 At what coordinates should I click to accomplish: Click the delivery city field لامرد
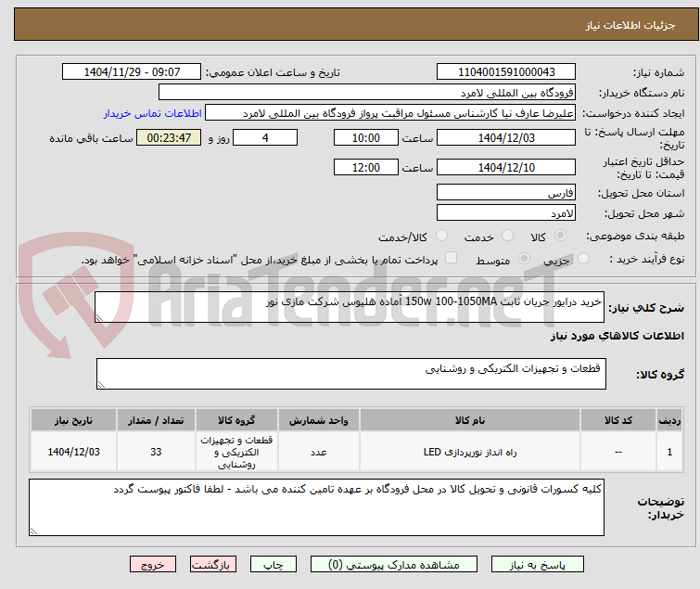(506, 213)
